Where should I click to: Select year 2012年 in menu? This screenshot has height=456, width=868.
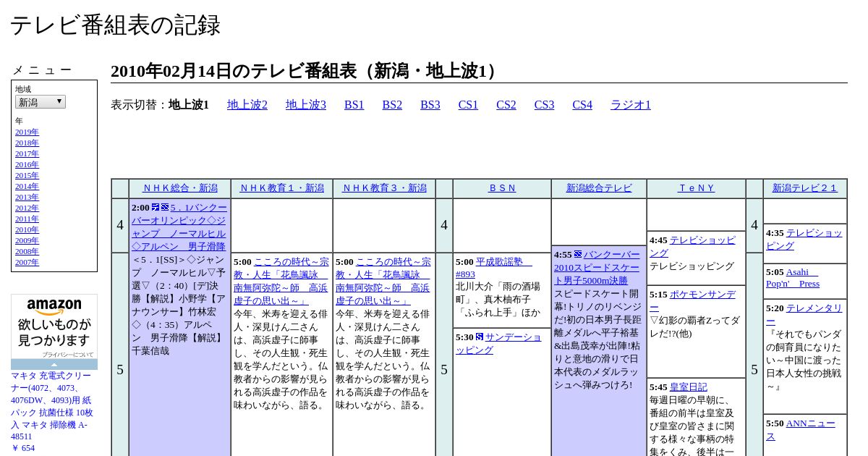click(27, 208)
